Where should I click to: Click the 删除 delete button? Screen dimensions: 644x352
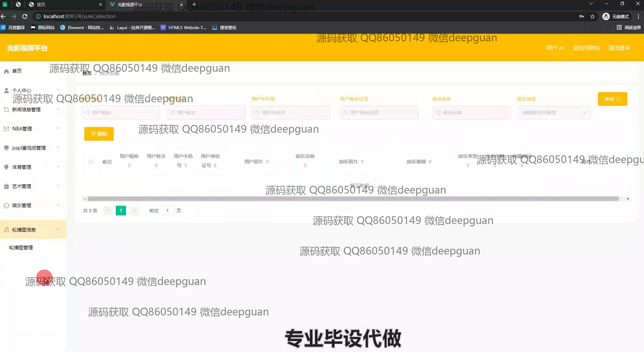click(99, 134)
